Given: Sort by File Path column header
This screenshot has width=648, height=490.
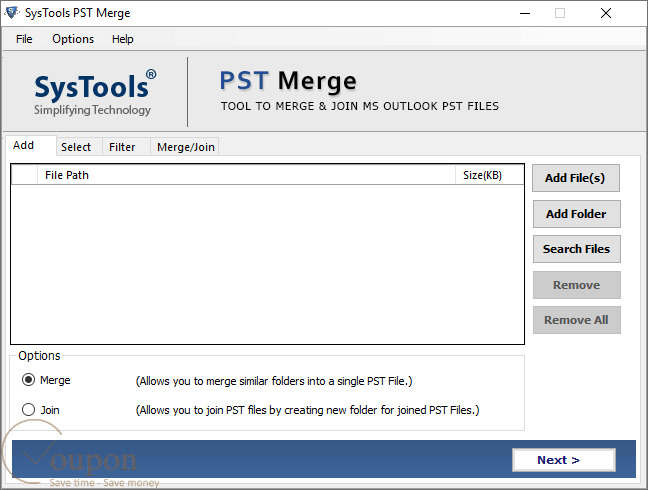Looking at the screenshot, I should tap(246, 175).
